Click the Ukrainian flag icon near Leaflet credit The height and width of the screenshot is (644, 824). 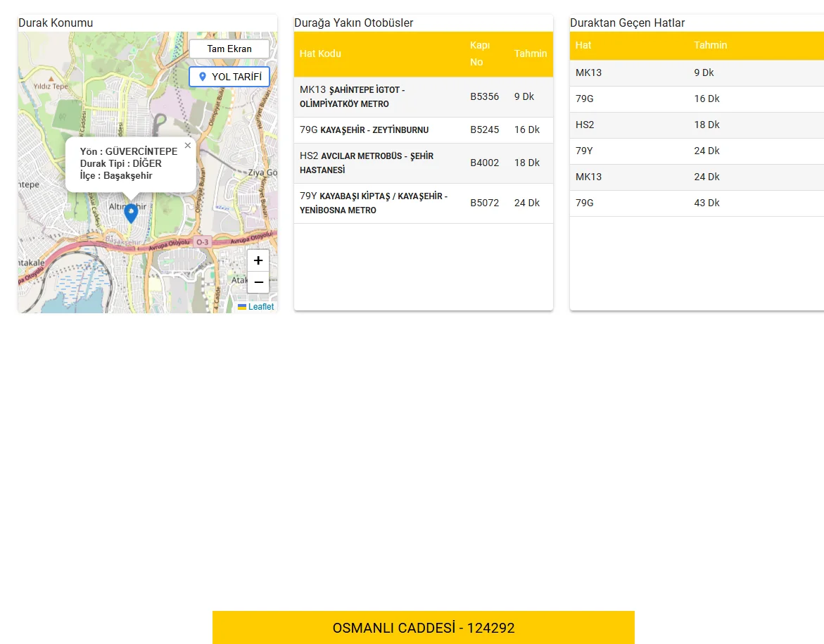pyautogui.click(x=242, y=306)
